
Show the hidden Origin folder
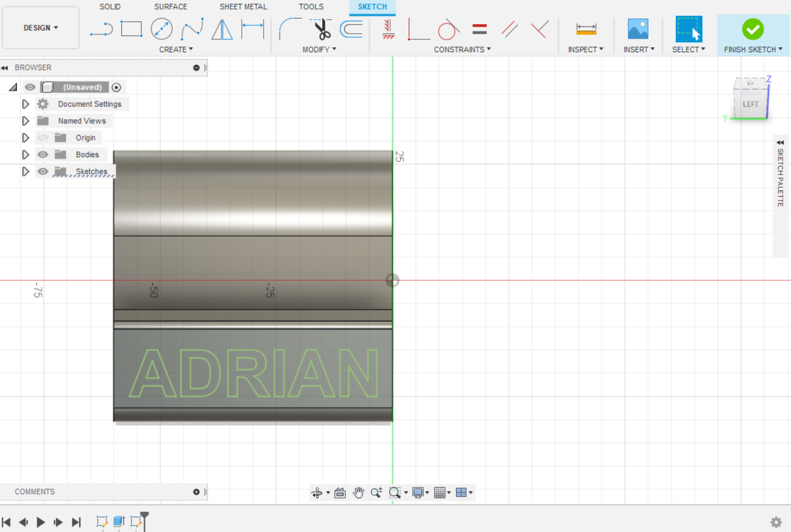[43, 138]
